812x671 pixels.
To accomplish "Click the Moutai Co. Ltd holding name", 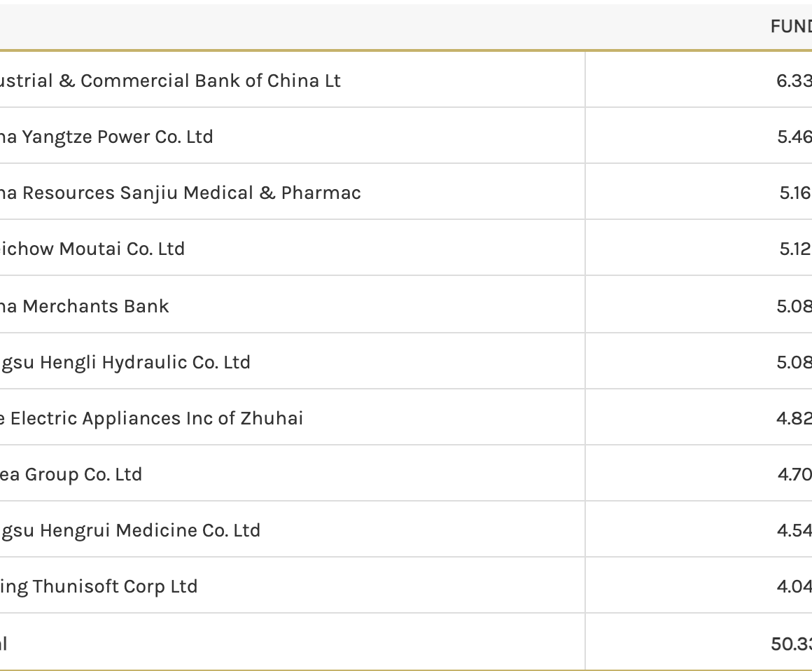I will tap(92, 249).
